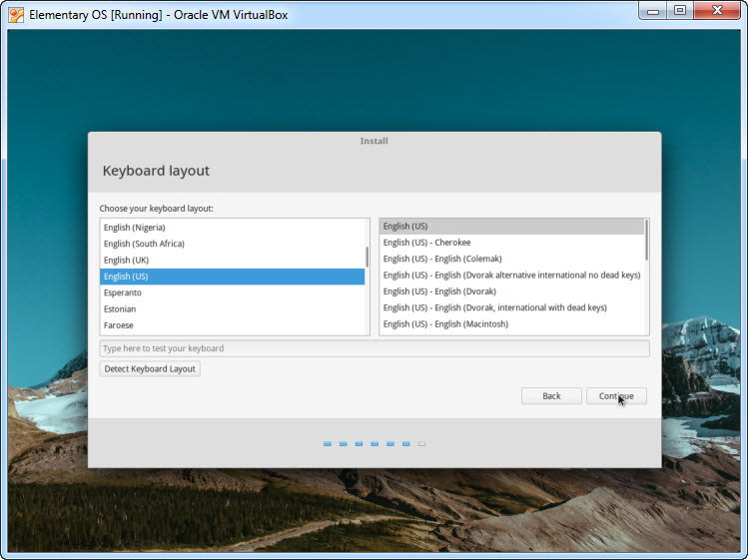Select English (US) - English (Dvorak) variant

point(511,290)
